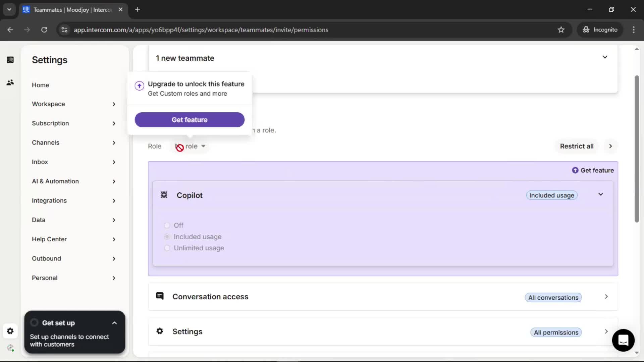Open the Intercom inbox icon in left rail

pyautogui.click(x=10, y=60)
